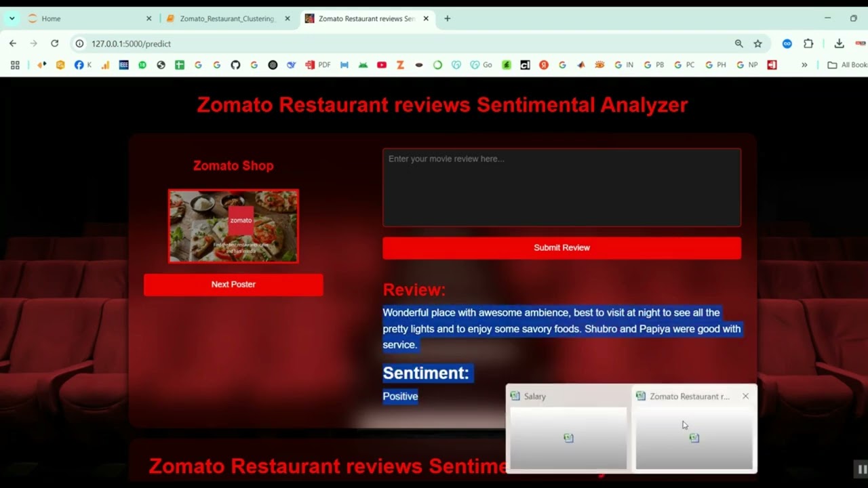This screenshot has height=488, width=868.
Task: Open the Android robot bookmark
Action: pos(363,65)
